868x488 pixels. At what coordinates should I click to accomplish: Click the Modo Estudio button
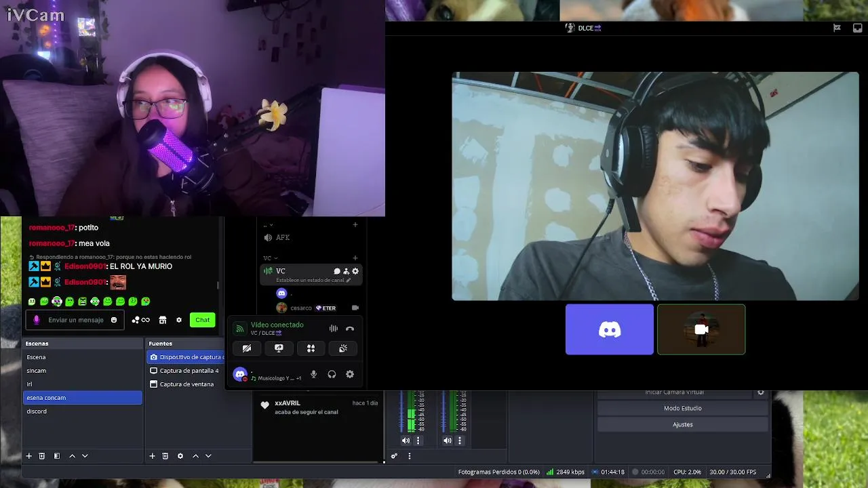[682, 408]
